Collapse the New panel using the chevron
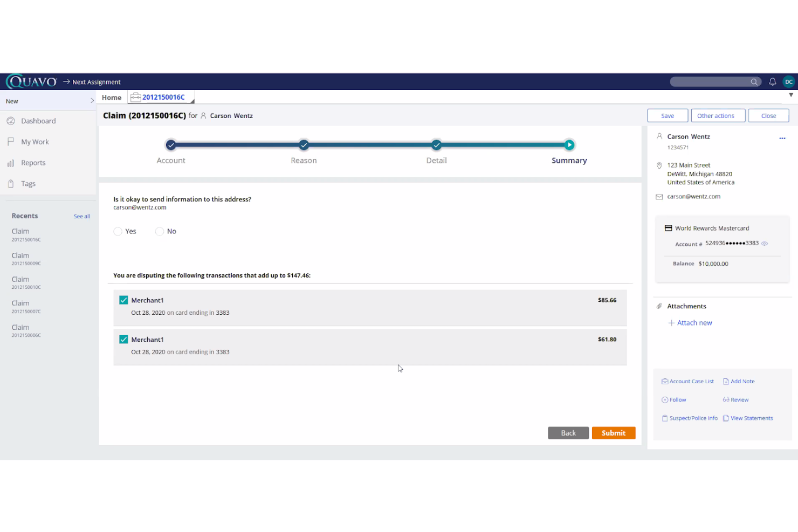Screen dimensions: 798x532 pyautogui.click(x=92, y=100)
